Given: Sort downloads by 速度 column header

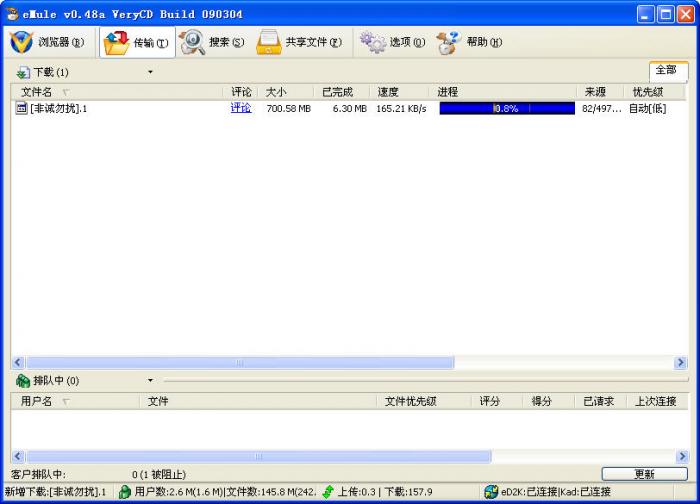Looking at the screenshot, I should [387, 92].
